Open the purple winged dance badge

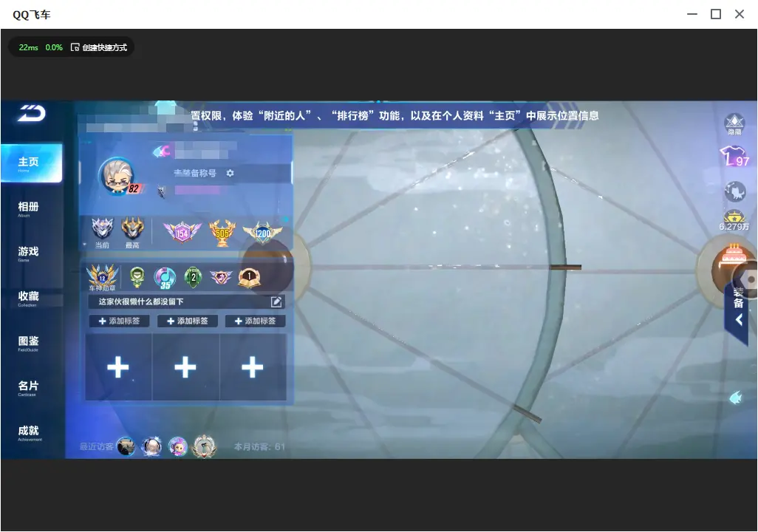point(221,277)
